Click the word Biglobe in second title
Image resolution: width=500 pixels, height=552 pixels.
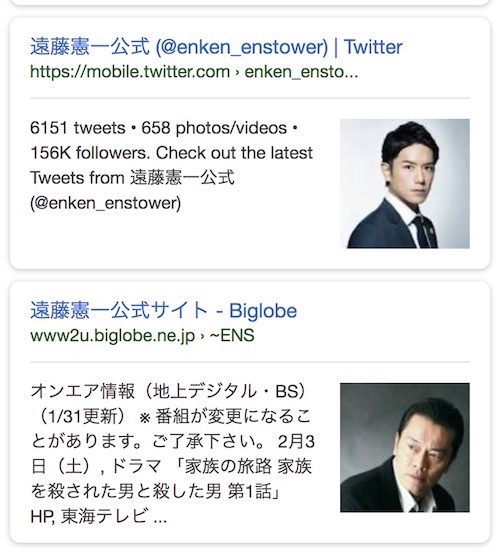click(263, 311)
